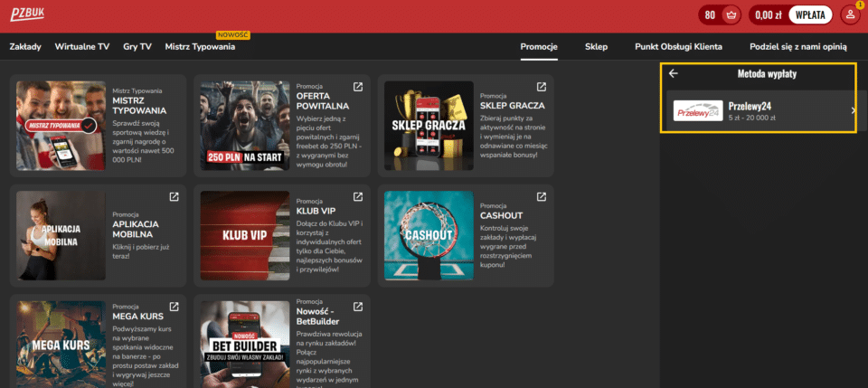Click the Przelewy24 logo
The height and width of the screenshot is (388, 868).
698,110
